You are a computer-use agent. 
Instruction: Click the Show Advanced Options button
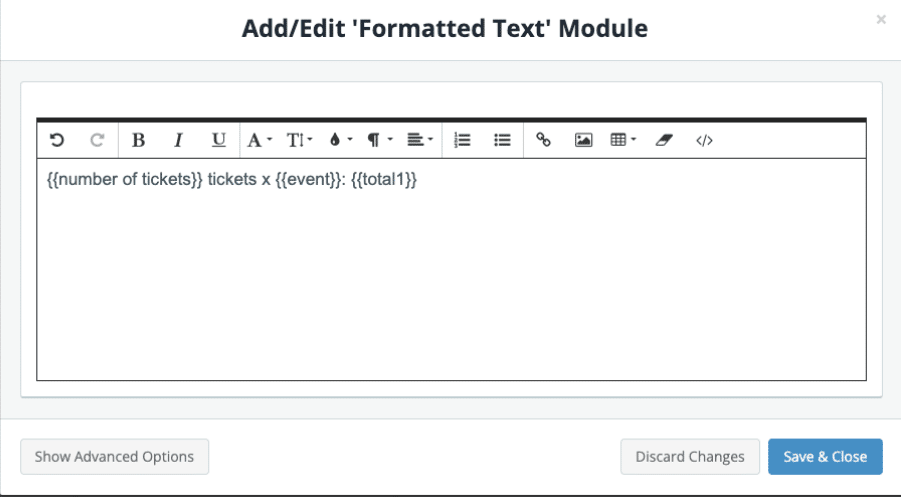click(x=114, y=456)
